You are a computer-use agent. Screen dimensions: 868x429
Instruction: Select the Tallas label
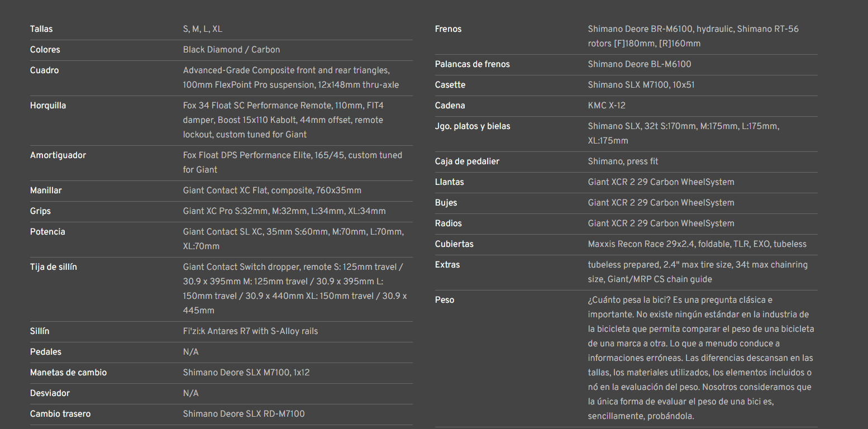pos(41,29)
